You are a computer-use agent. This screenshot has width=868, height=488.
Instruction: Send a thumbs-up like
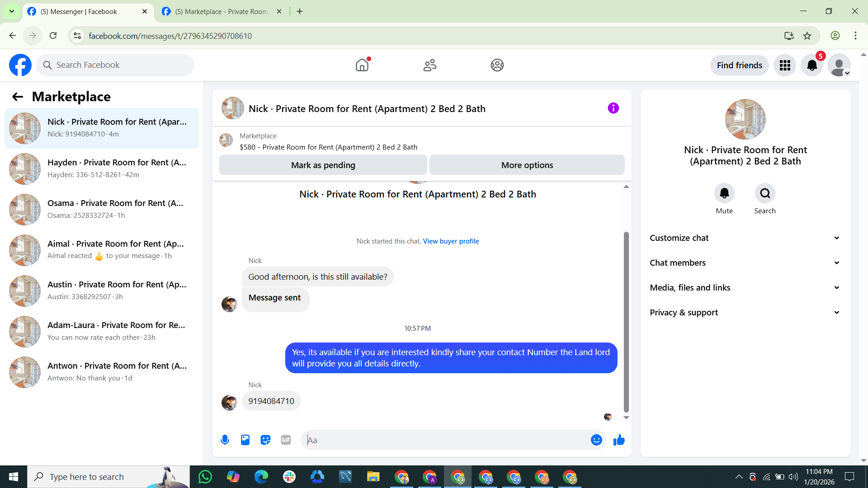click(x=619, y=440)
